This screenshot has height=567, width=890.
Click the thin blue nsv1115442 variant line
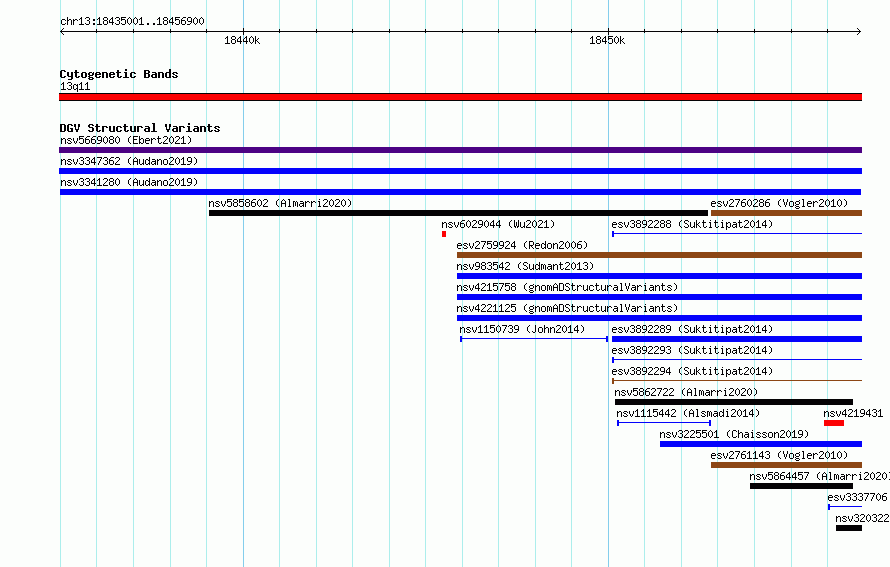pyautogui.click(x=664, y=423)
